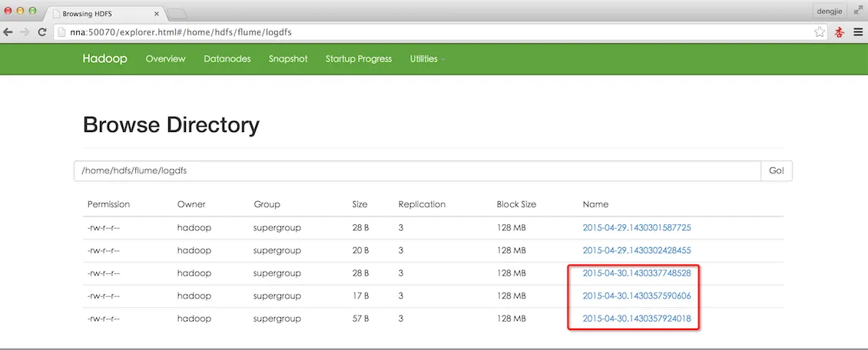Select the Browsing HDFS tab

tap(104, 13)
